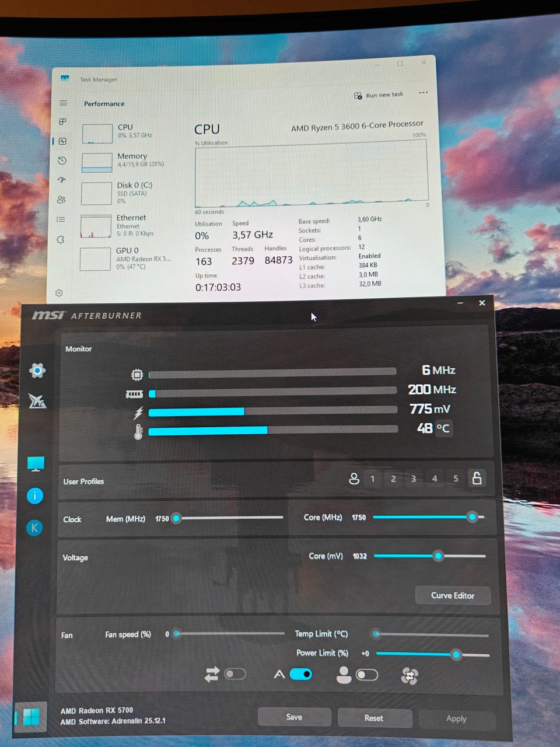Image resolution: width=560 pixels, height=747 pixels.
Task: Open Task Manager three-dots more options
Action: pyautogui.click(x=423, y=93)
